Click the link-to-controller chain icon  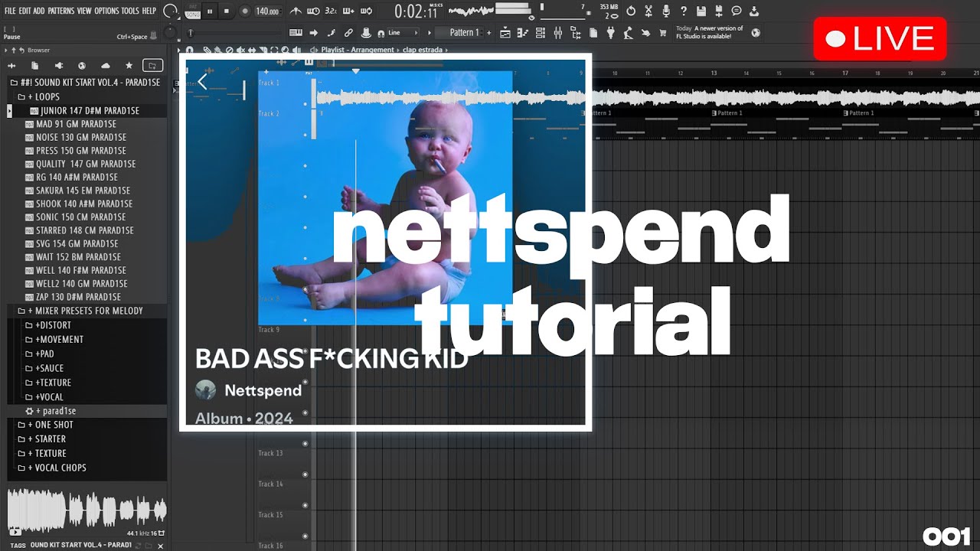point(348,32)
